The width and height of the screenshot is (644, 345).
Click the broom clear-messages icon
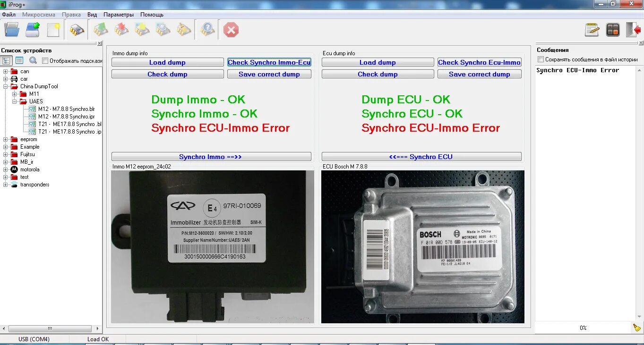pyautogui.click(x=637, y=328)
